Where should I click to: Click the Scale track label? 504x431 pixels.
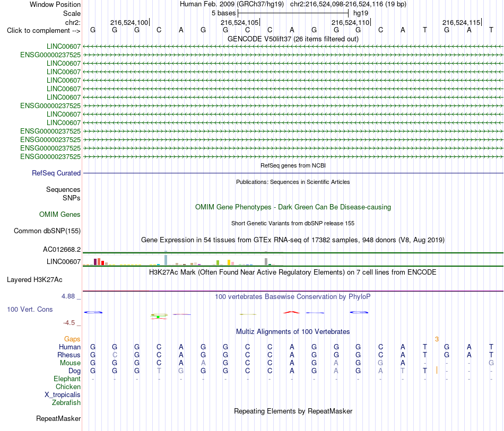click(72, 13)
